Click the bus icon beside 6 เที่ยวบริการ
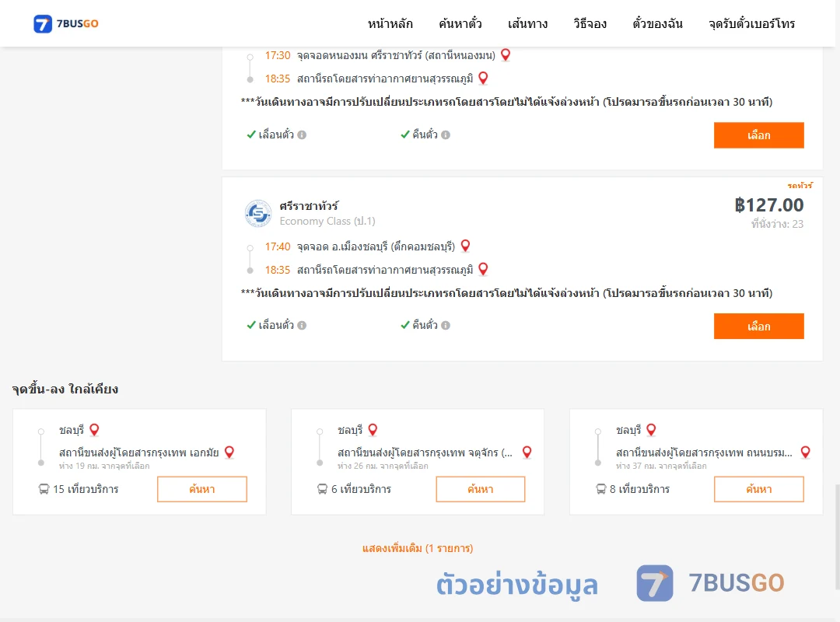The width and height of the screenshot is (840, 622). 322,489
